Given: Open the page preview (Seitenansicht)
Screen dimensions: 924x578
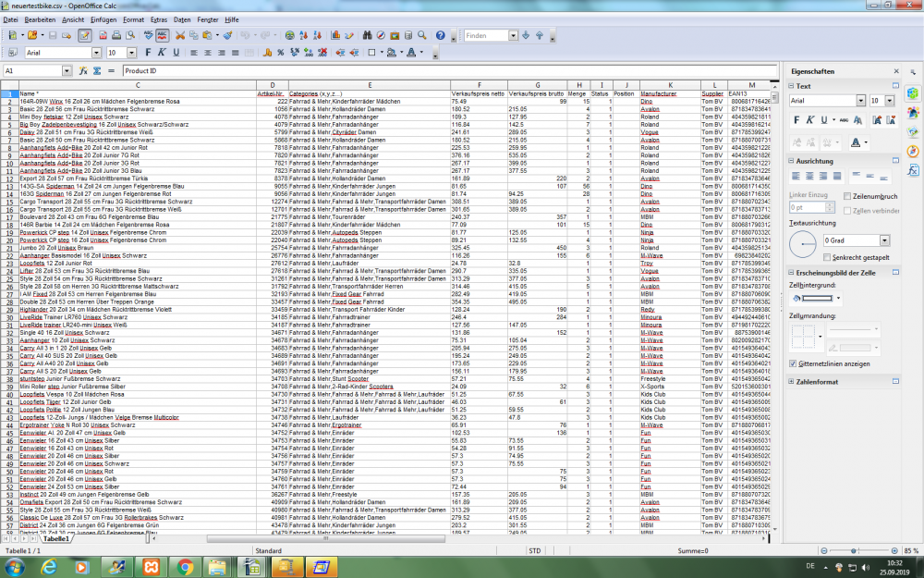Looking at the screenshot, I should pyautogui.click(x=129, y=37).
